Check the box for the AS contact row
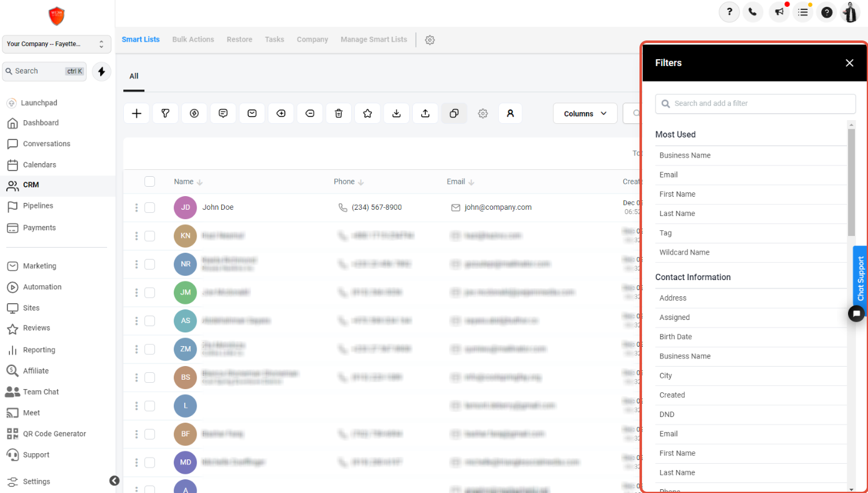Screen dimensions: 868x493 pyautogui.click(x=149, y=321)
